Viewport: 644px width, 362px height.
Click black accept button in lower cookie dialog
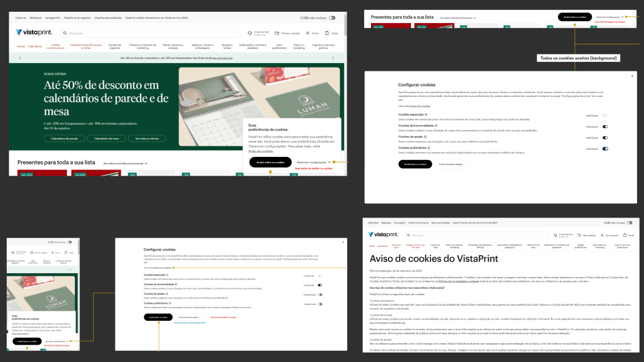158,317
